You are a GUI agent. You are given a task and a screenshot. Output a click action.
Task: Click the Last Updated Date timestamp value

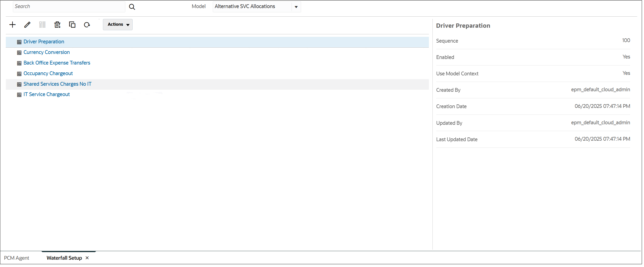602,139
